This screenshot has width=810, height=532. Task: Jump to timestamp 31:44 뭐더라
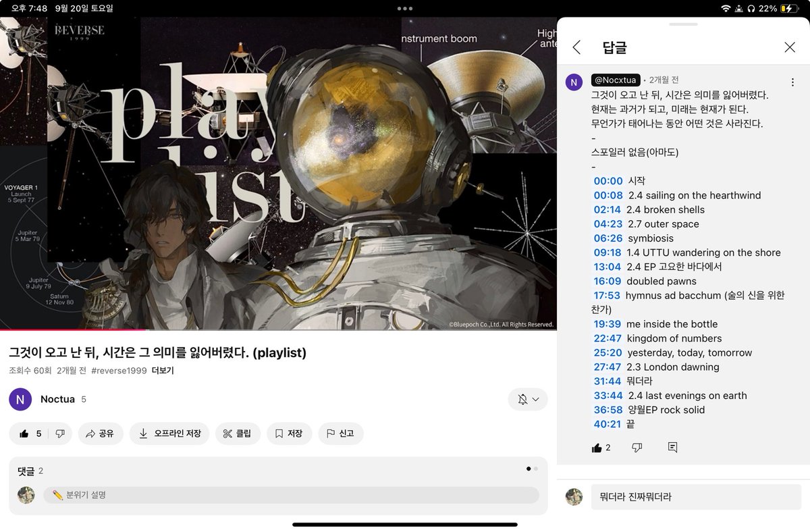pos(607,381)
